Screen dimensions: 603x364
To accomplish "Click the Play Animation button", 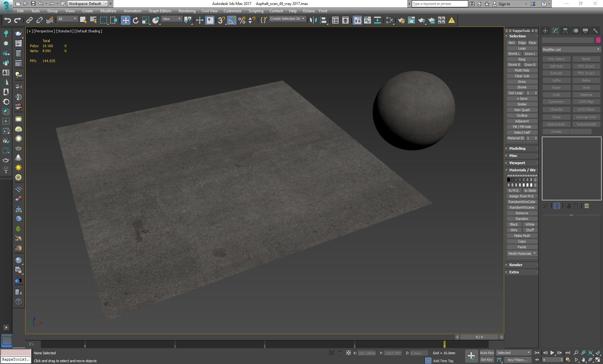I will 552,353.
